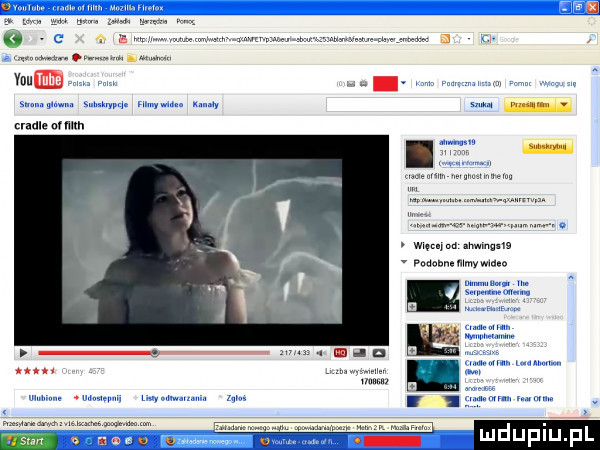Click embed code settings gear icon
This screenshot has width=600, height=450.
[x=562, y=225]
